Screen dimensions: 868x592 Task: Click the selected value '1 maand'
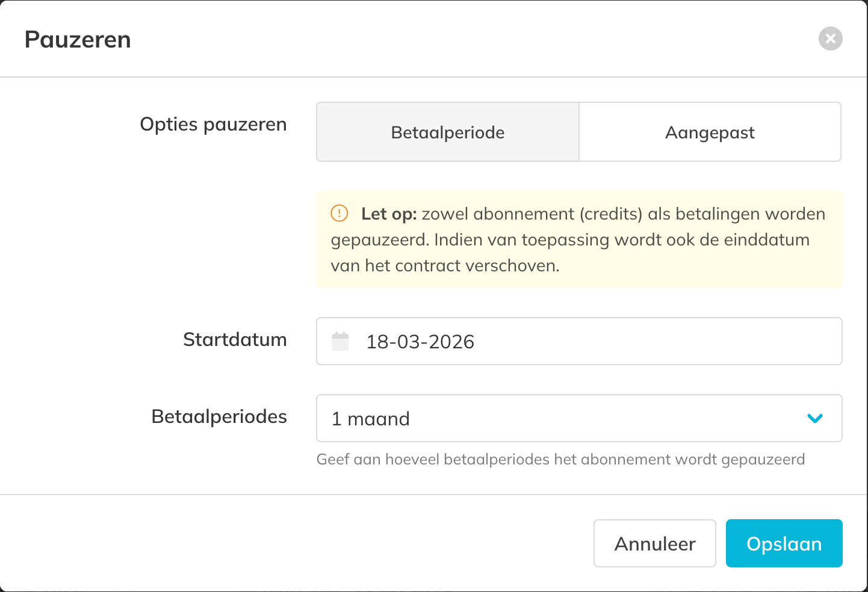coord(371,419)
